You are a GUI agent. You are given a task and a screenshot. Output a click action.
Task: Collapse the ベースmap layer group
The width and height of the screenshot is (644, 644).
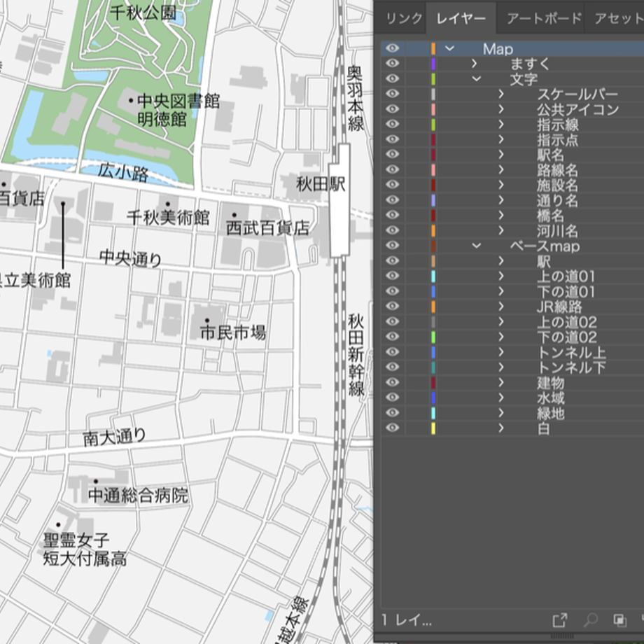[x=477, y=246]
